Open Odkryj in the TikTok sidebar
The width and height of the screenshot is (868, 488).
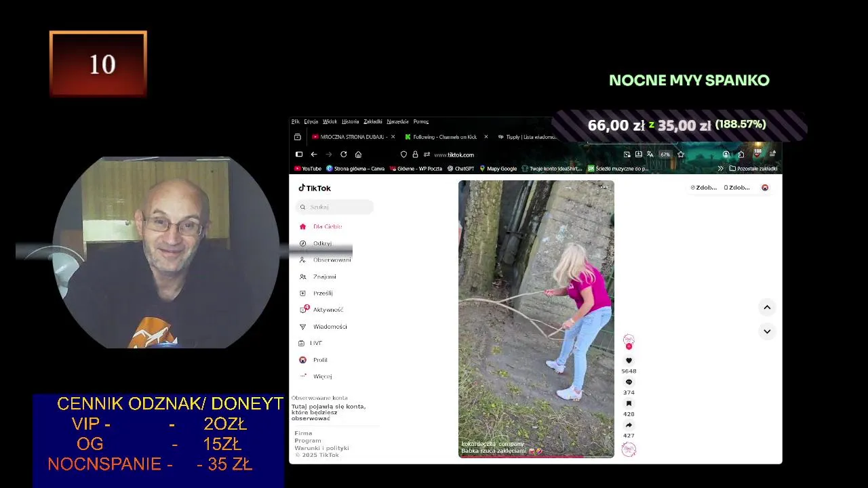[315, 243]
